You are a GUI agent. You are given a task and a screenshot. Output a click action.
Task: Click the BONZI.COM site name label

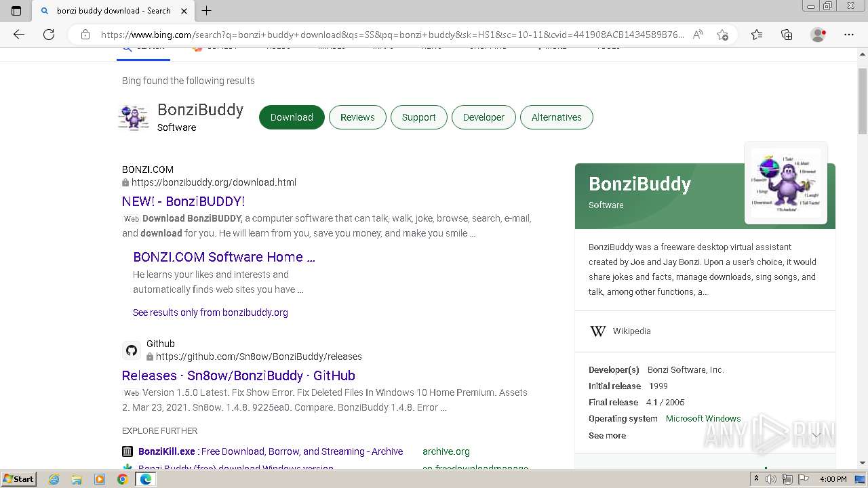click(148, 169)
